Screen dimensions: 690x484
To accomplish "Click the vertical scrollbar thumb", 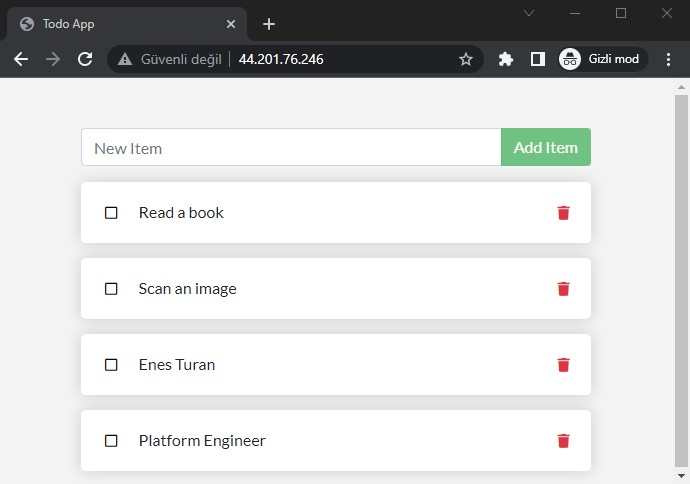I will [x=681, y=281].
